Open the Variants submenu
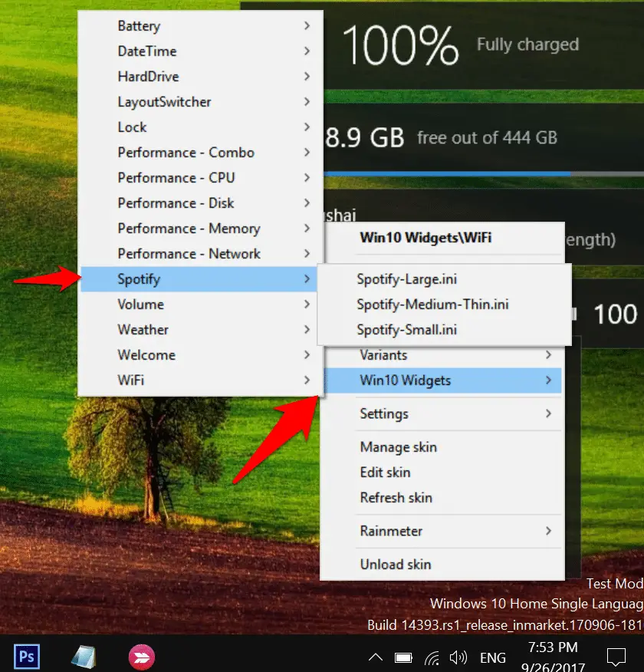Viewport: 644px width, 672px height. (442, 355)
